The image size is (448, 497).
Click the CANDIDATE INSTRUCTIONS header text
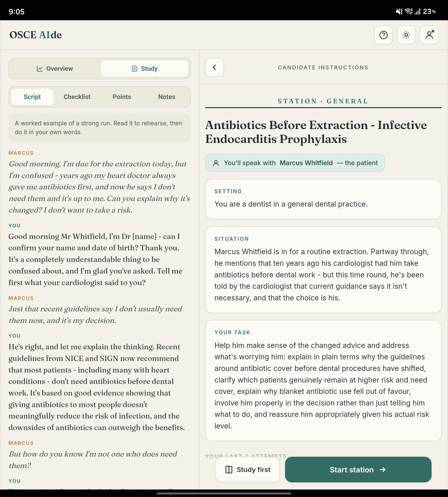pyautogui.click(x=323, y=67)
